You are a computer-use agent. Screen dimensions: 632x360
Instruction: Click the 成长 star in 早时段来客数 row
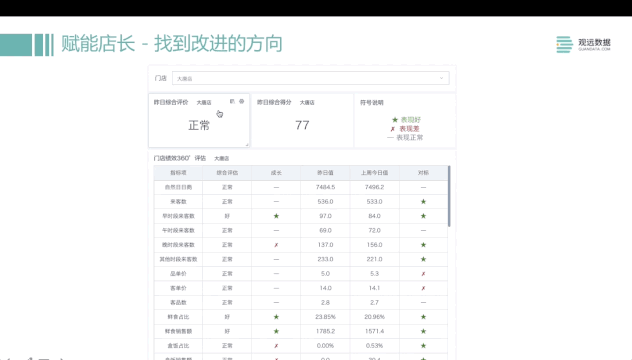click(276, 216)
